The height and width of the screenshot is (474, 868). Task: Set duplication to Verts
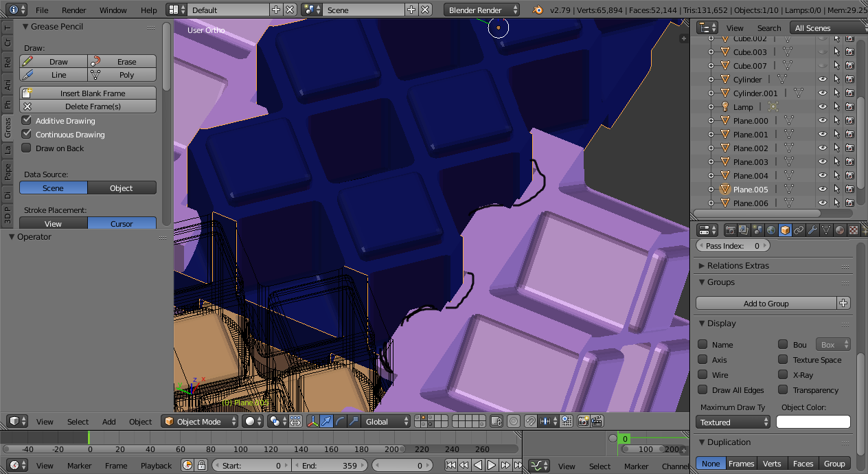click(x=772, y=464)
